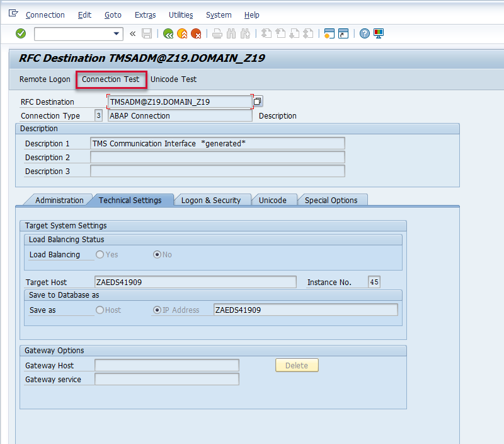Open the Utilities menu
The width and height of the screenshot is (504, 444).
181,15
